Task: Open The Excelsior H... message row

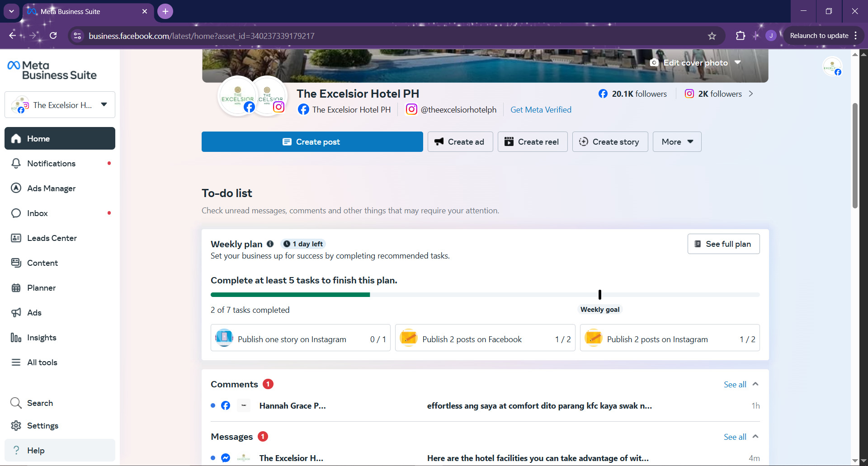Action: click(485, 458)
